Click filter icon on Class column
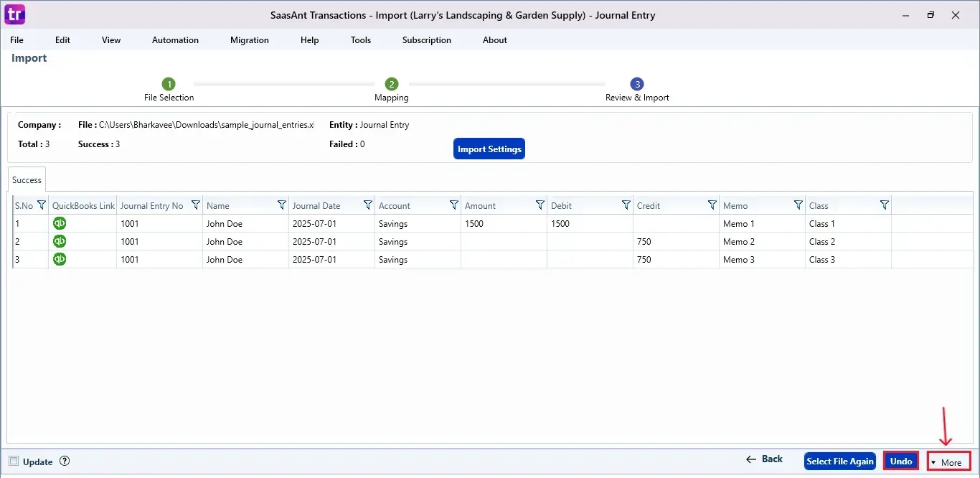 [884, 205]
